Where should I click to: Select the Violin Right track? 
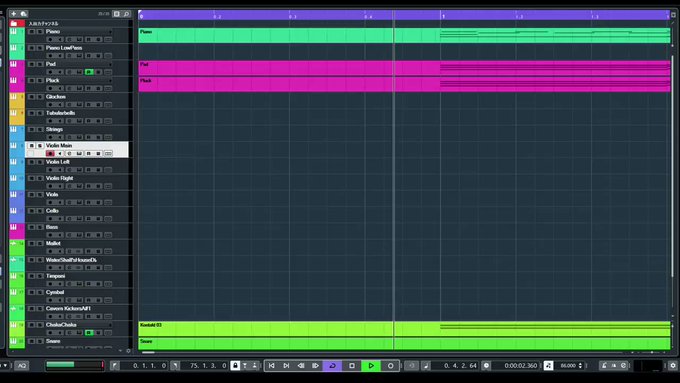[59, 178]
